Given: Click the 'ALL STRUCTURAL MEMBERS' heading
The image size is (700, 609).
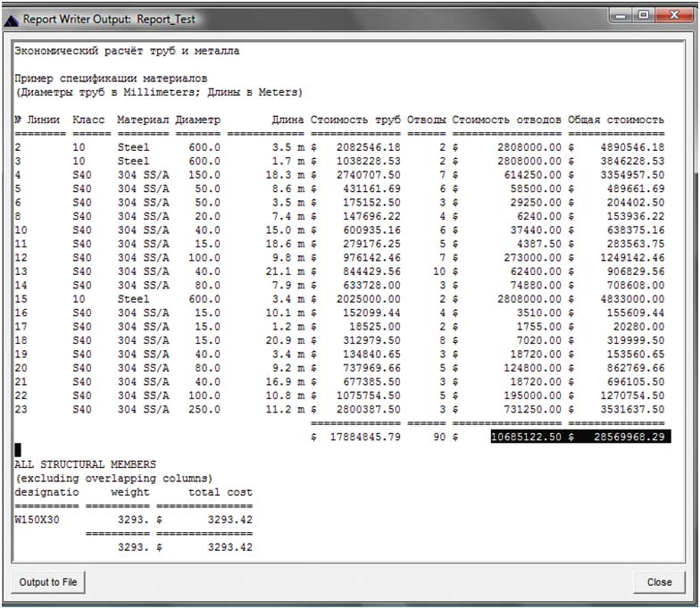Looking at the screenshot, I should click(x=85, y=464).
